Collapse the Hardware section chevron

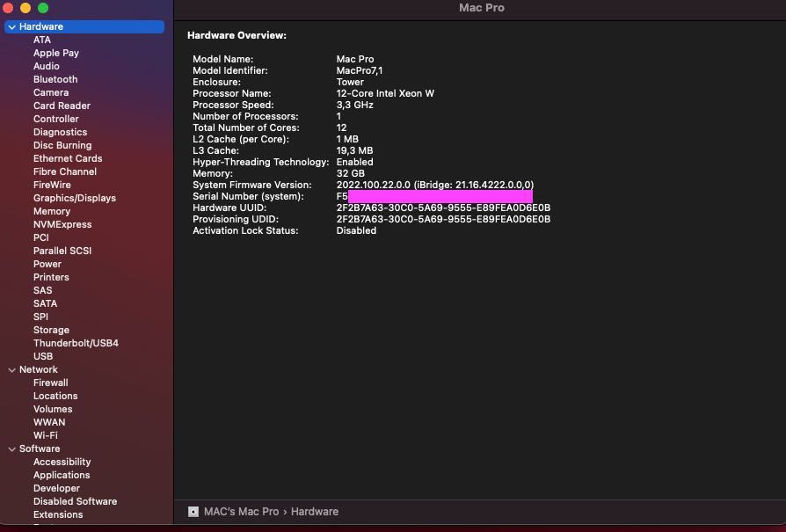click(12, 27)
